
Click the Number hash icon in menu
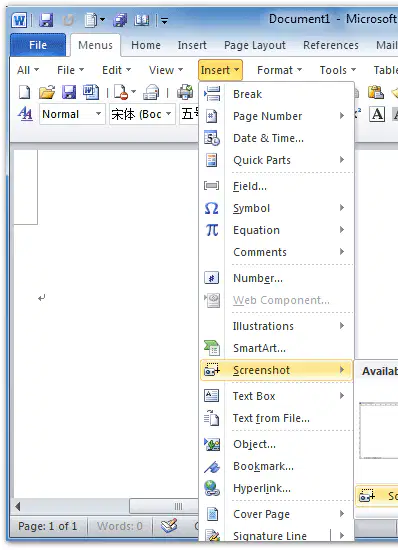(211, 278)
